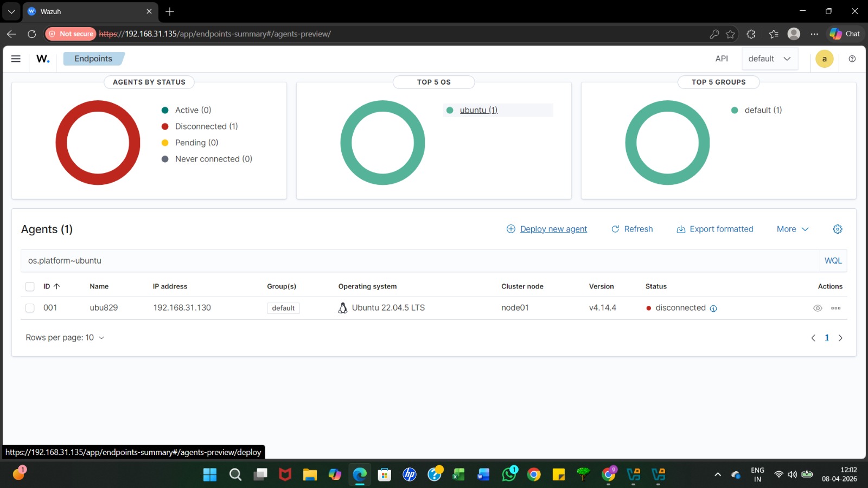Open the user avatar 'a' menu
This screenshot has height=488, width=868.
[x=825, y=59]
